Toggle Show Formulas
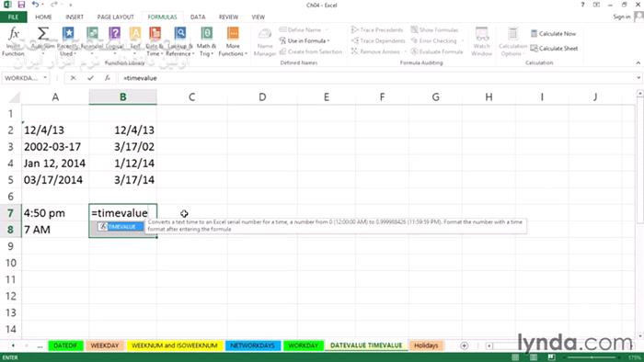Viewport: 644px width, 362px height. [434, 30]
